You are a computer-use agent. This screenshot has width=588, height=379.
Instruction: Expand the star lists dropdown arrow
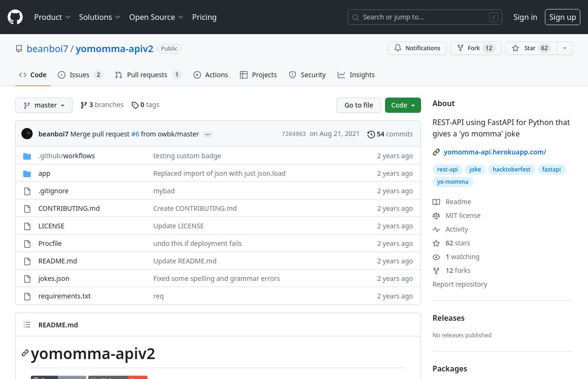(564, 48)
